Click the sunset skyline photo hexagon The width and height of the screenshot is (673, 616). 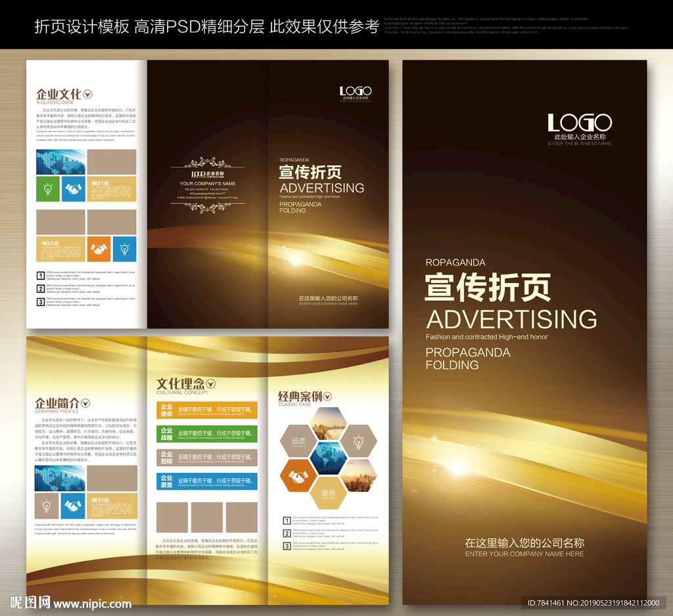358,475
